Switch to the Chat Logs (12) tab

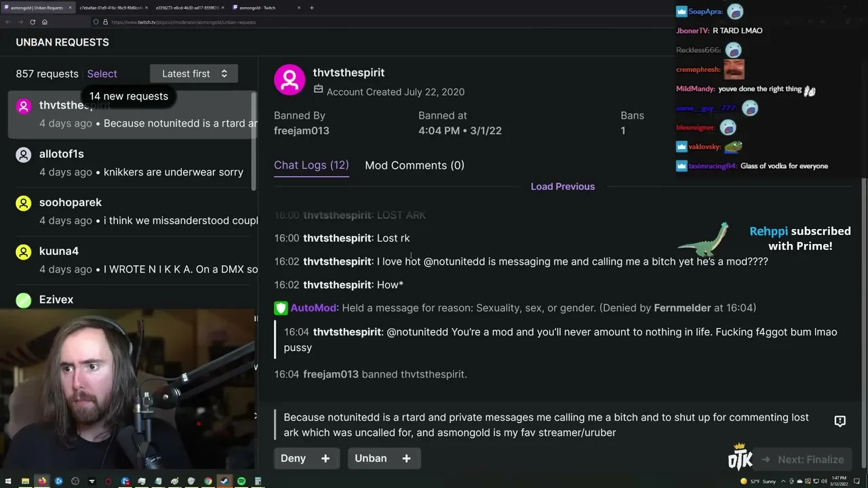311,165
